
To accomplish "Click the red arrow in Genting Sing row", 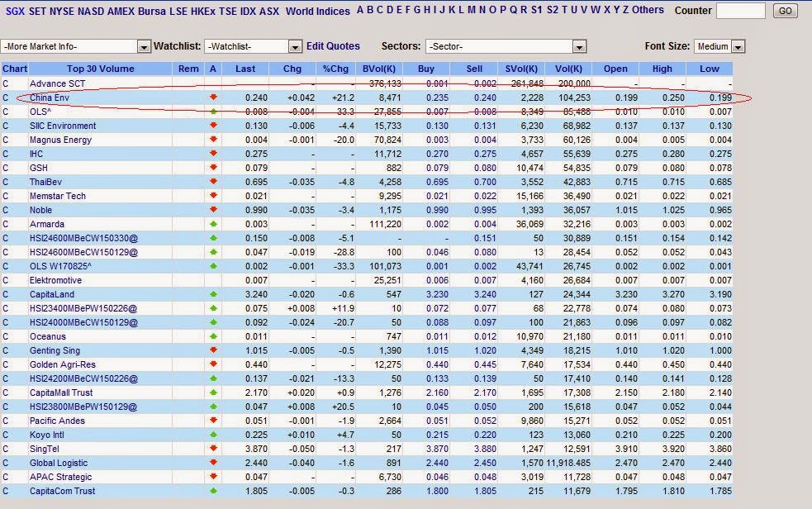I will click(213, 350).
